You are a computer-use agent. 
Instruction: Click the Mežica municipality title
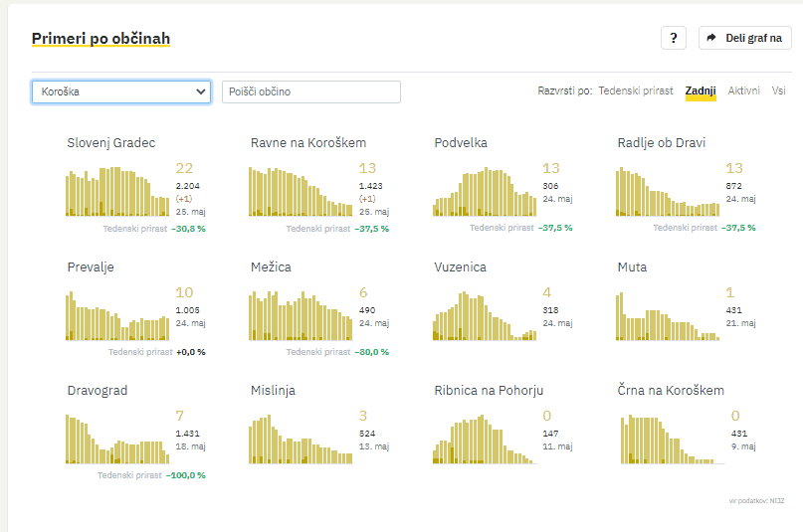[x=271, y=267]
